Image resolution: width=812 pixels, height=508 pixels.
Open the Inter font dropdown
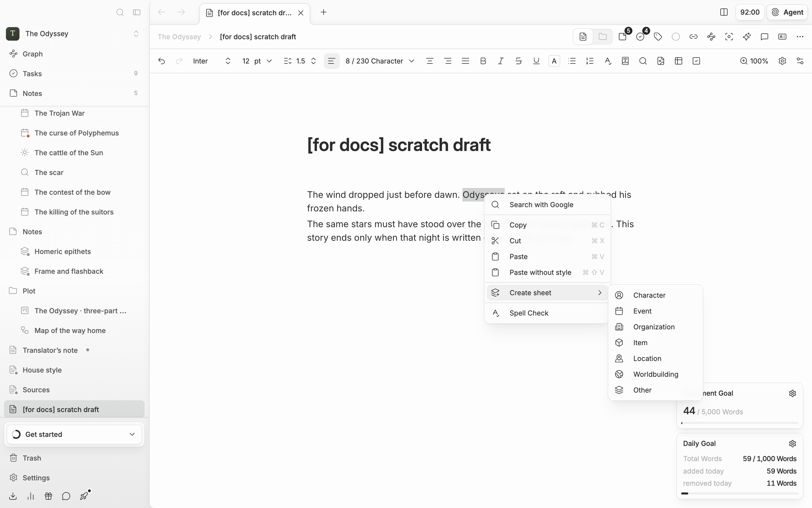212,61
